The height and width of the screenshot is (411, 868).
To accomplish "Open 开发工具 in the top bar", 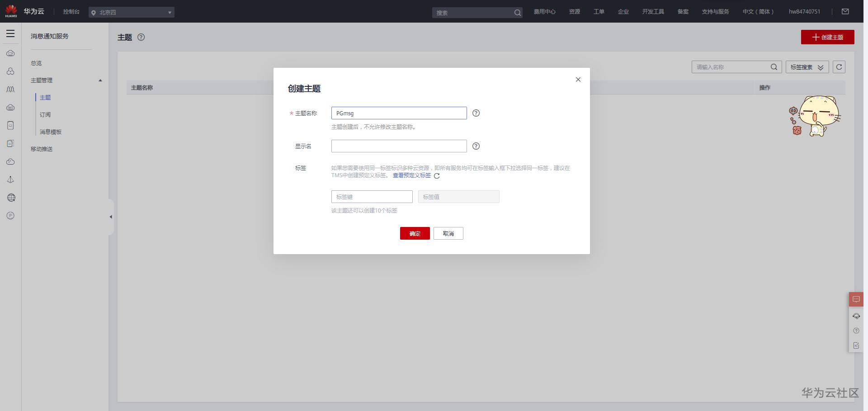I will (653, 12).
